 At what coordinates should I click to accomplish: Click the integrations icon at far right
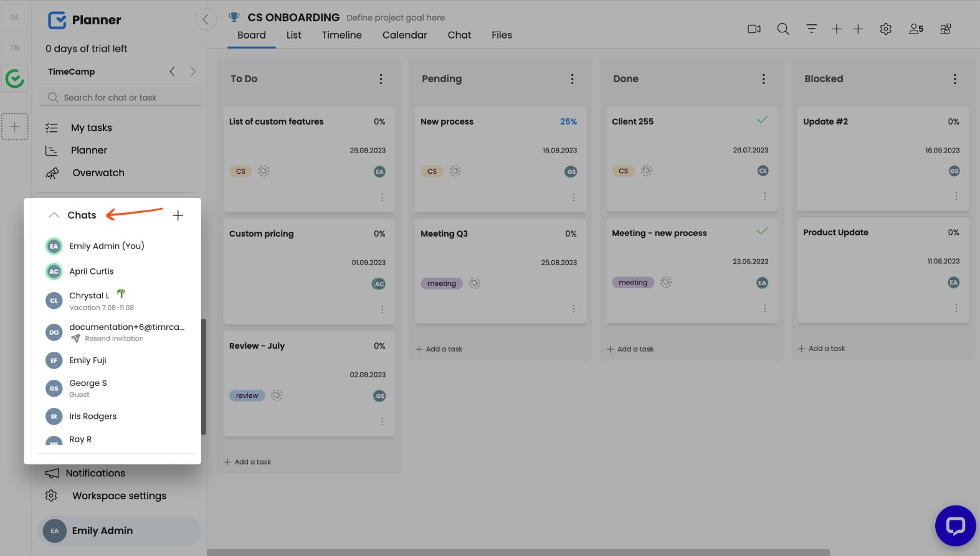click(945, 29)
